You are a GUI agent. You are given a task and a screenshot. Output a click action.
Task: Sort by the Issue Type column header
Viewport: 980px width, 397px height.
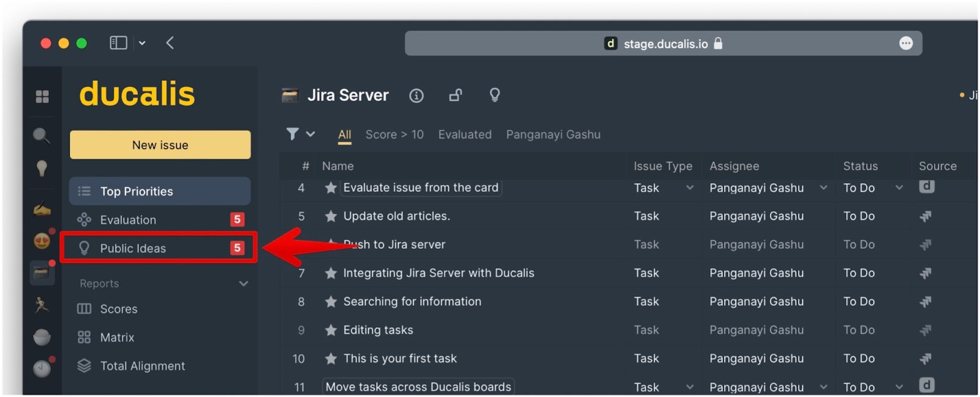click(663, 166)
